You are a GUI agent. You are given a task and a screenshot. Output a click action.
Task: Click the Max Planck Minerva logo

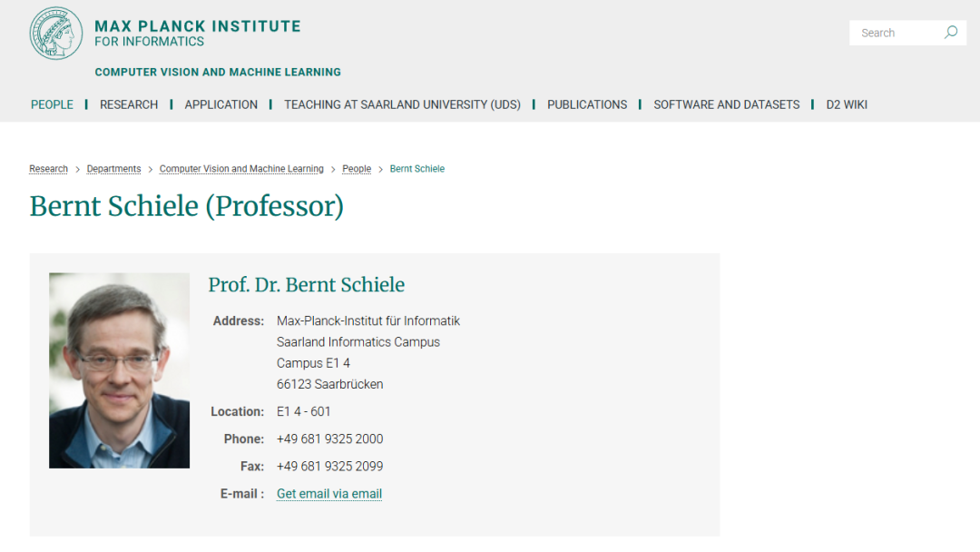point(56,33)
